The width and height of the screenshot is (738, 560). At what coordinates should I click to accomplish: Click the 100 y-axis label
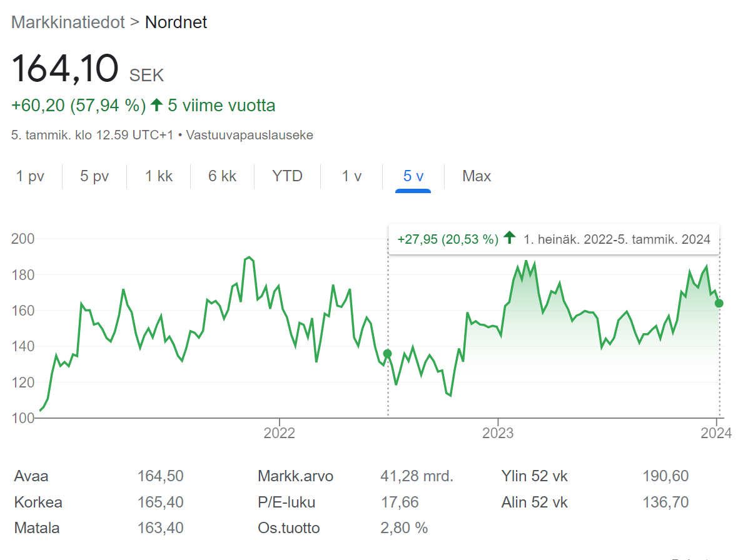(x=23, y=418)
